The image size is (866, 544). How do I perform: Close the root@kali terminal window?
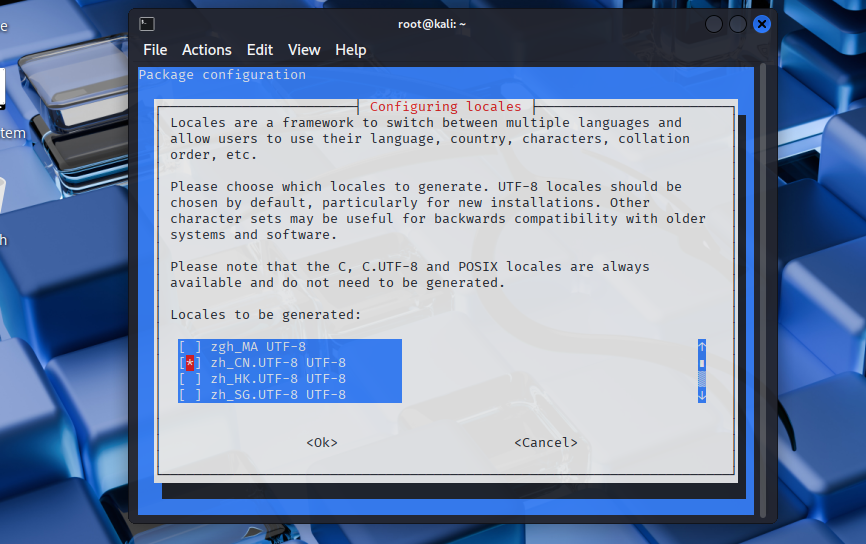coord(762,24)
